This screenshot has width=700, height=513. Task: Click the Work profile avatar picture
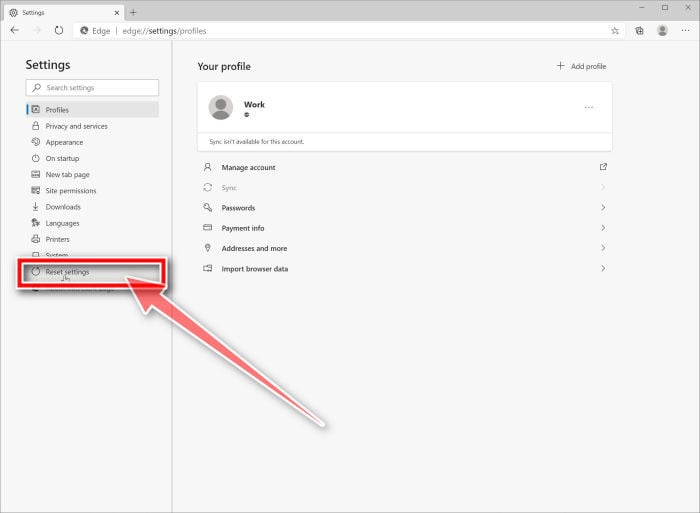tap(221, 108)
